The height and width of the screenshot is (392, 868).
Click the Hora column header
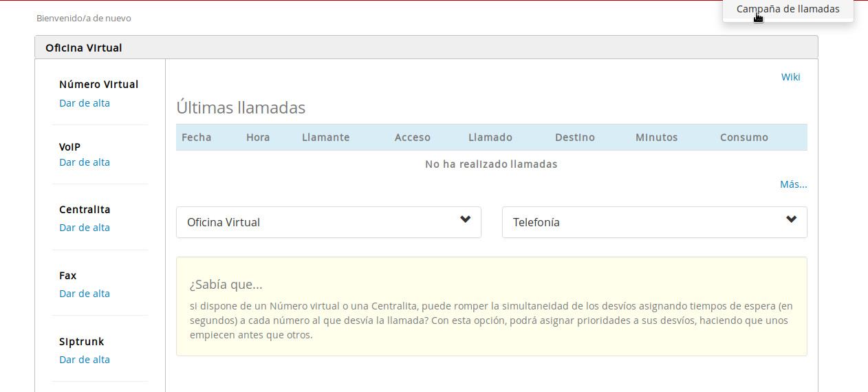click(258, 138)
